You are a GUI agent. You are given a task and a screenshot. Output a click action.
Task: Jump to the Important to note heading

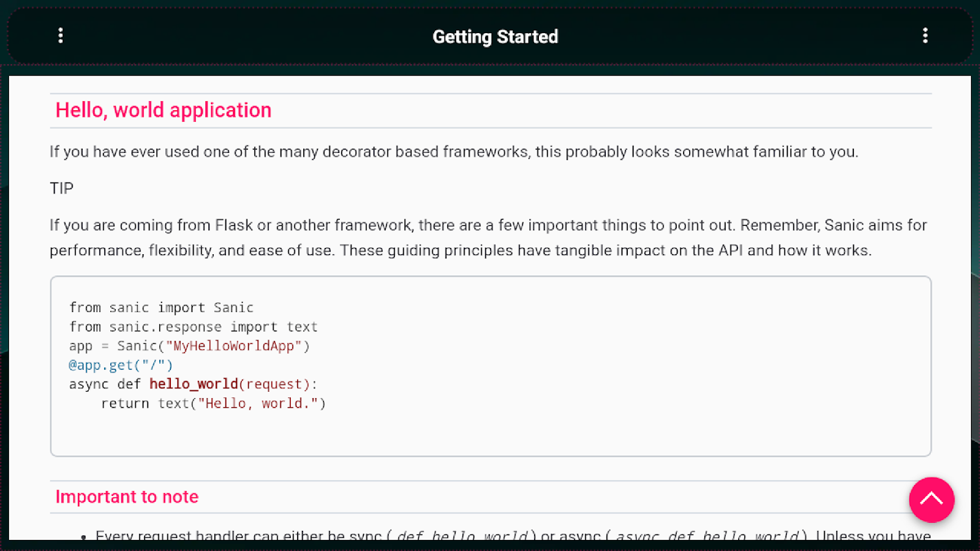127,497
